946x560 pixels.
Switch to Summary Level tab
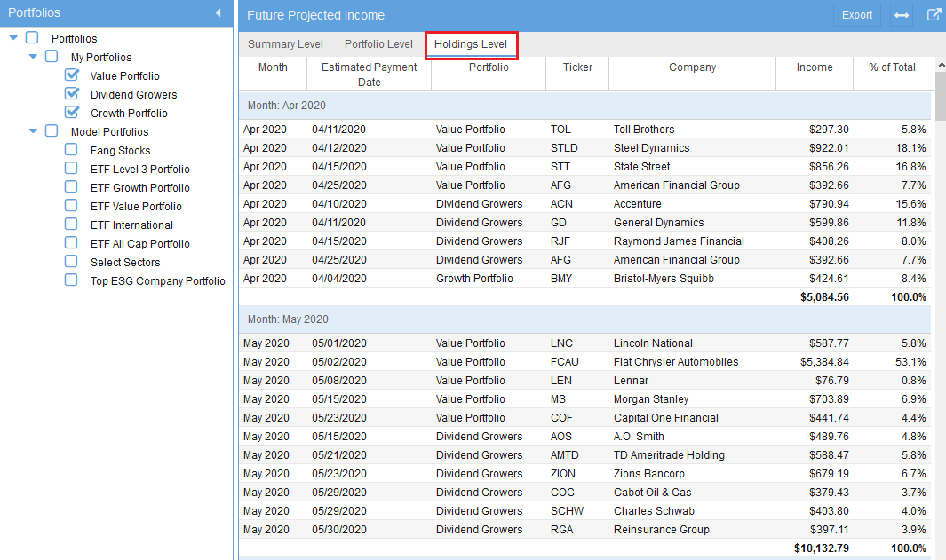(285, 44)
